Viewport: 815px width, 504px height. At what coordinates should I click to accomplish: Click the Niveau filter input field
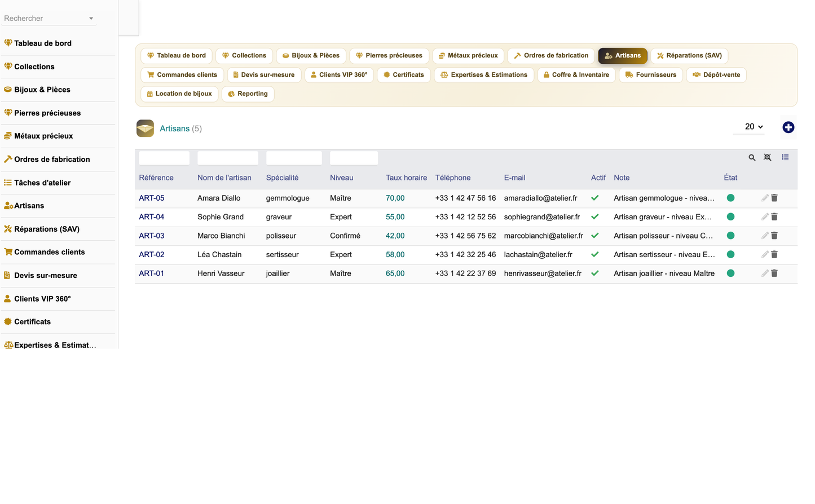354,158
